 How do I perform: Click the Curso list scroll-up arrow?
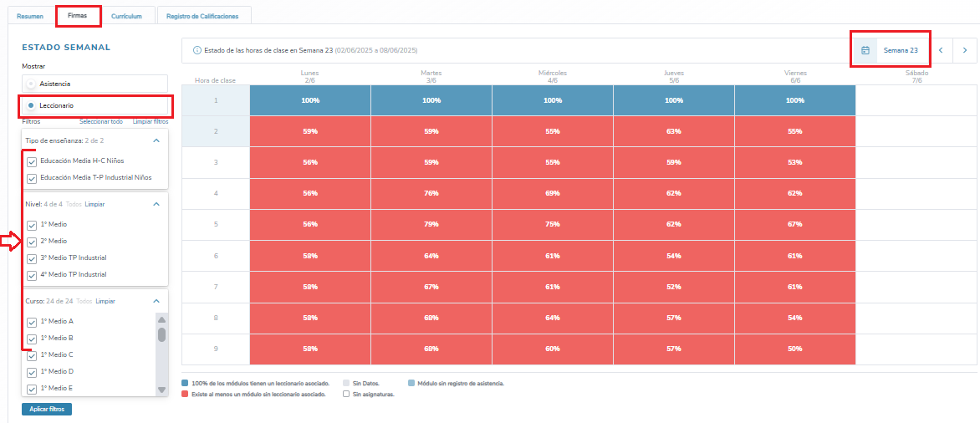point(162,319)
